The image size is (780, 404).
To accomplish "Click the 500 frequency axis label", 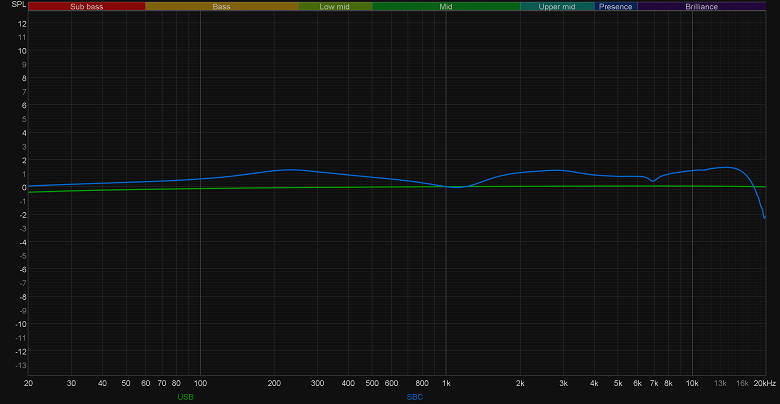I will click(x=372, y=383).
